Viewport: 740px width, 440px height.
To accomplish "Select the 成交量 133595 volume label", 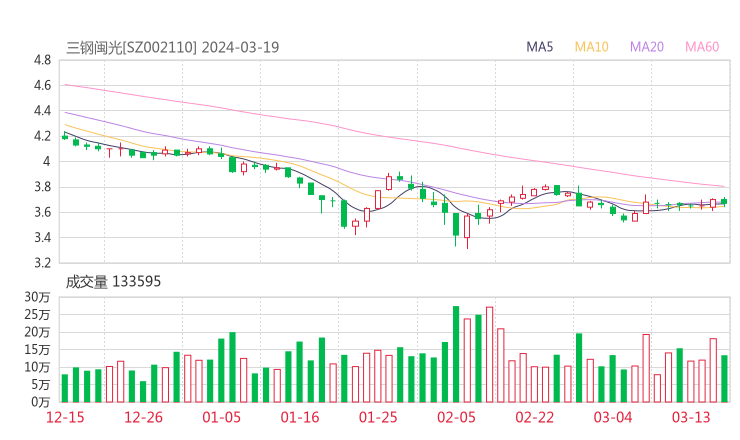I will [x=113, y=282].
